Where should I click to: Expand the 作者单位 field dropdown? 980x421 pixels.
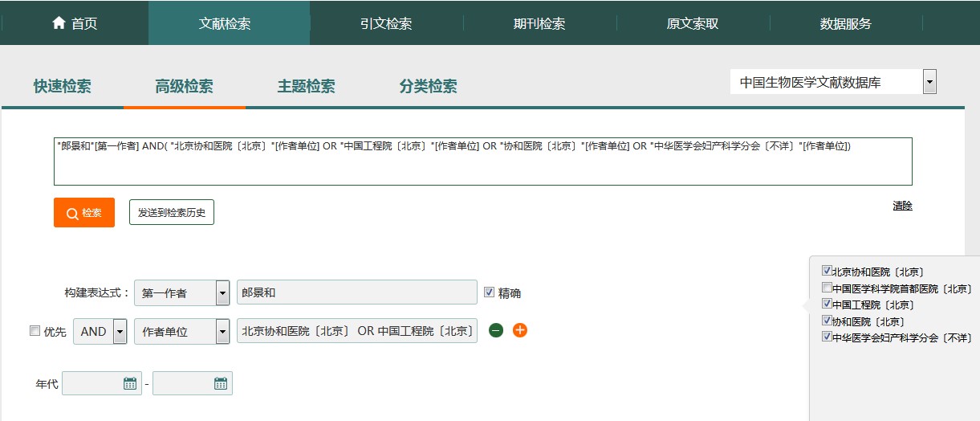pos(222,332)
